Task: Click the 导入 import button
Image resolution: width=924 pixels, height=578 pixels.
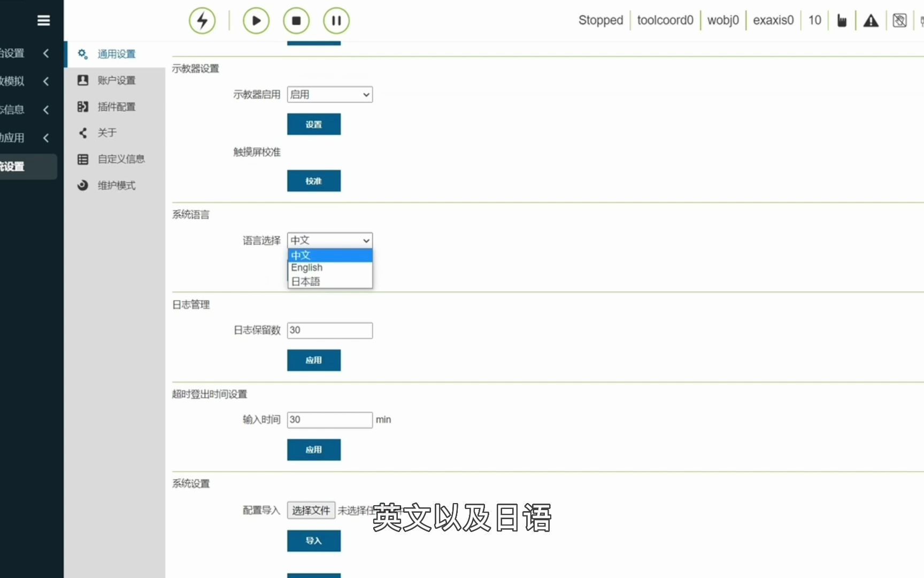Action: point(314,541)
